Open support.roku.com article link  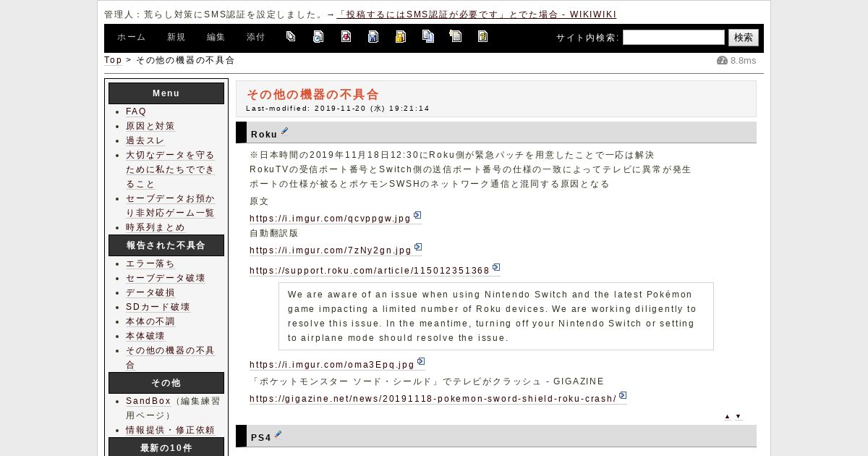[370, 271]
